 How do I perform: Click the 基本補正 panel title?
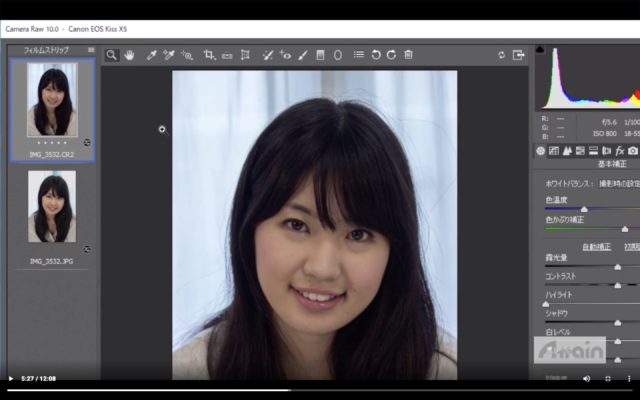[612, 164]
